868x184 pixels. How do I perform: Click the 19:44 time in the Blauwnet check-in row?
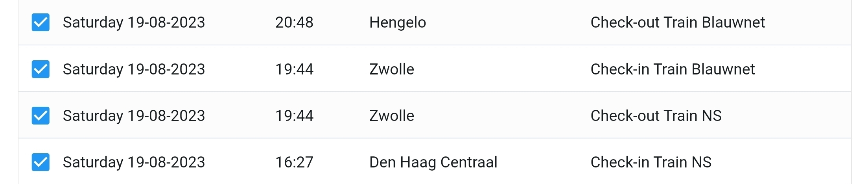294,69
